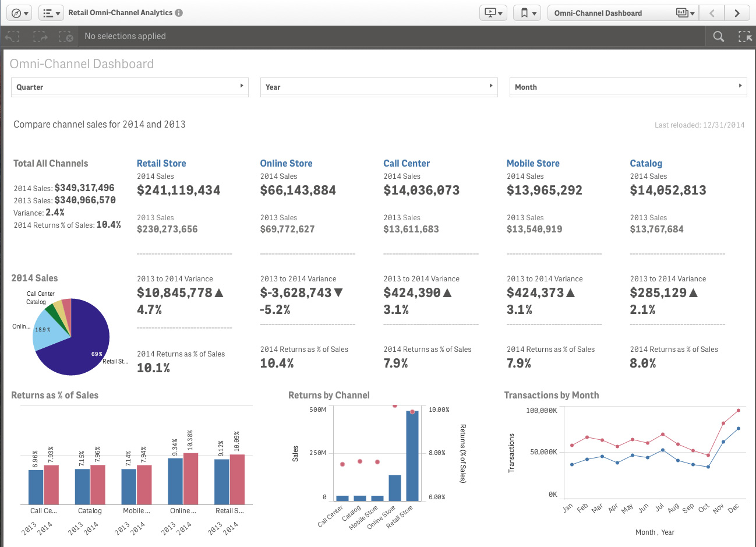This screenshot has height=547, width=756.
Task: Open the global navigation menu
Action: click(x=17, y=13)
